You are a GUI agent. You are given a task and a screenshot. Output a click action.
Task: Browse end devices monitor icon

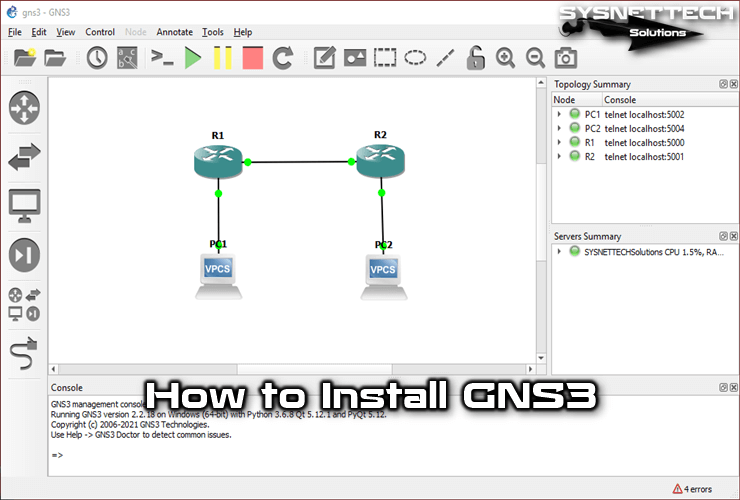(24, 205)
